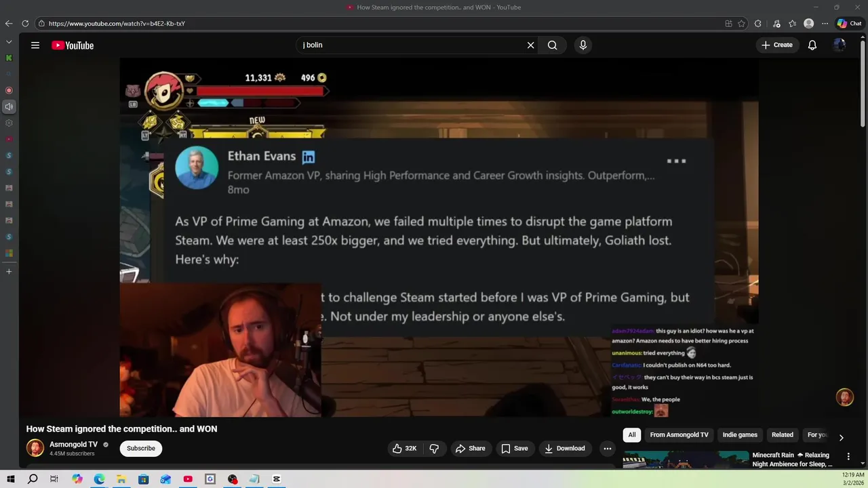Open the YouTube guide hamburger menu
This screenshot has width=868, height=488.
35,45
